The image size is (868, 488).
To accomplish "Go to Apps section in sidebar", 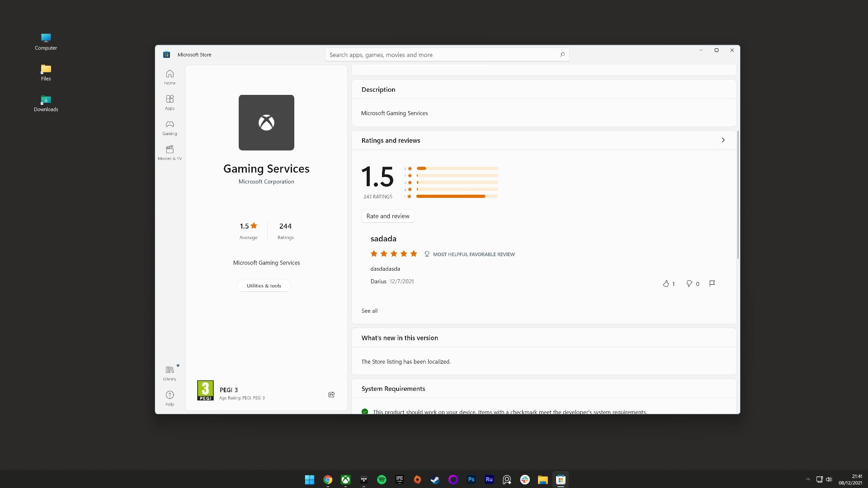I will [x=170, y=102].
